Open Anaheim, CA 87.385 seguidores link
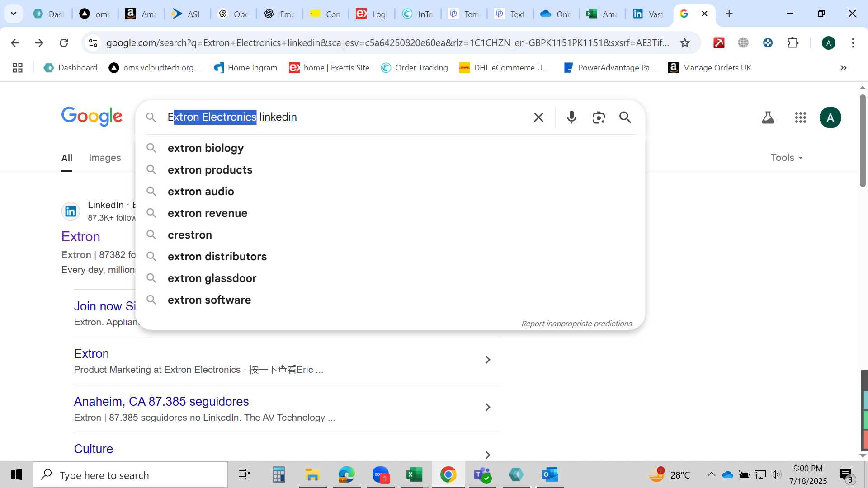Image resolution: width=868 pixels, height=488 pixels. pyautogui.click(x=161, y=401)
